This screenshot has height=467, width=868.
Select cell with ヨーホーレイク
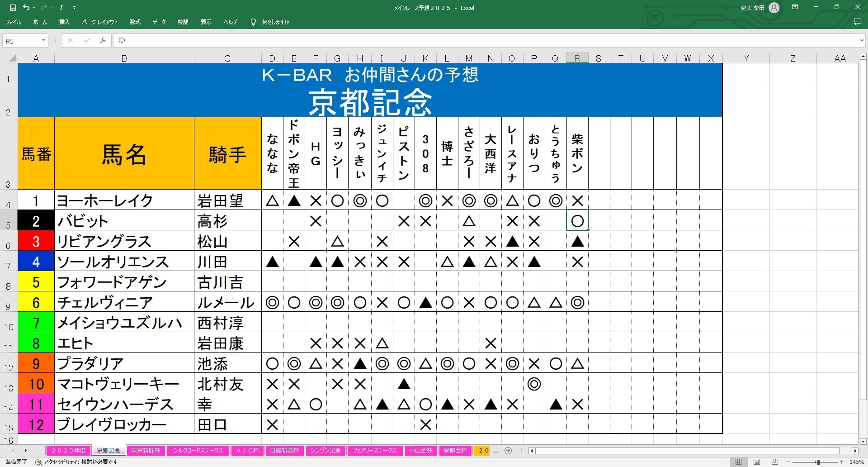coord(124,200)
